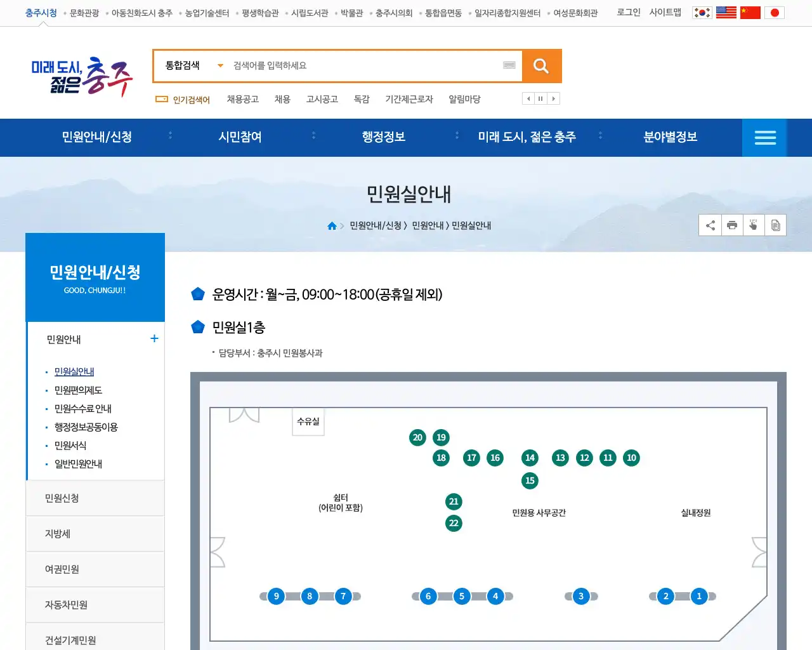
Task: Open 민원수수료 안내 in sidebar
Action: (83, 409)
